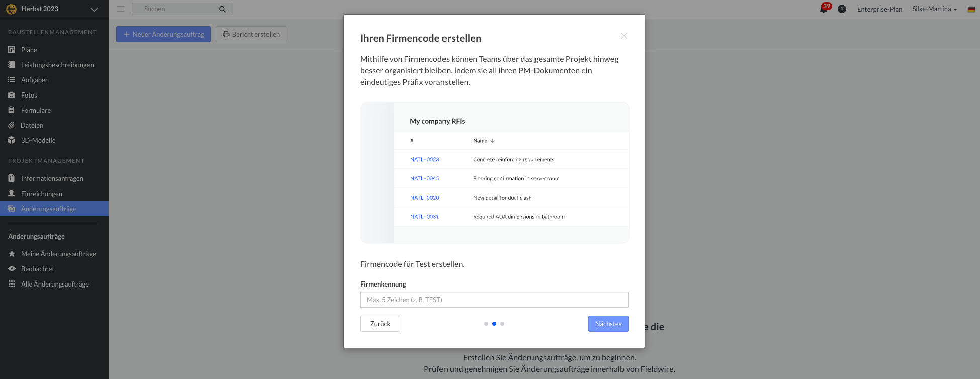Viewport: 980px width, 379px height.
Task: Toggle the hamburger sidebar menu icon
Action: point(120,9)
